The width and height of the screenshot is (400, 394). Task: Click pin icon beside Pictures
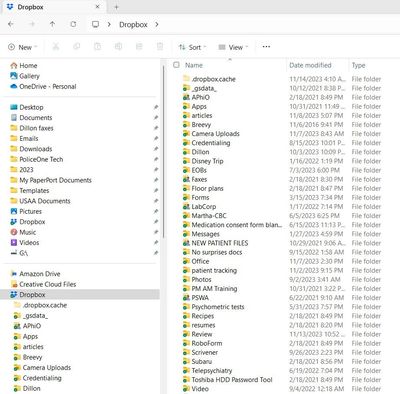tap(156, 211)
